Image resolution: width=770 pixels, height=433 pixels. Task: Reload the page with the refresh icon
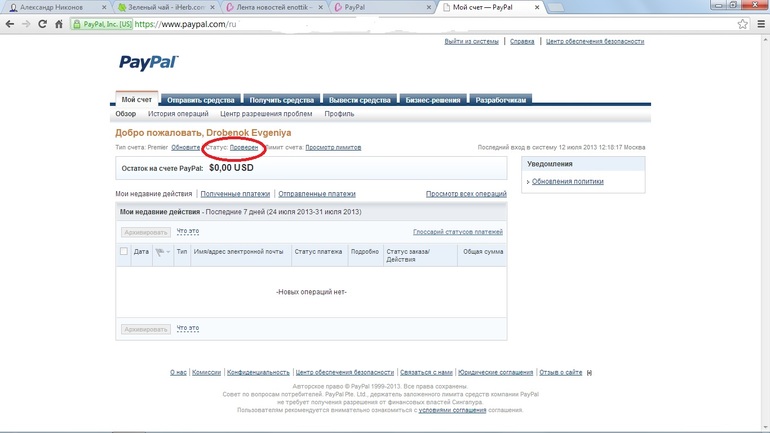[x=42, y=24]
